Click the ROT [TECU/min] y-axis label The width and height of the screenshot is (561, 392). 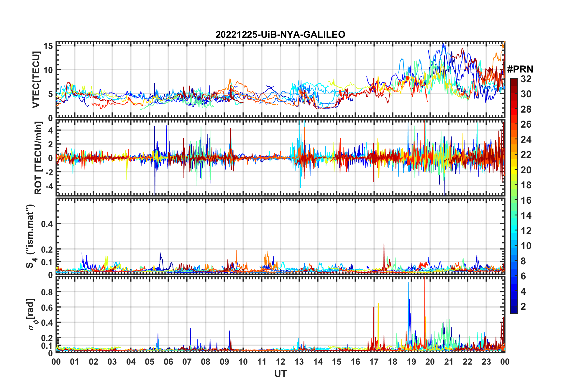click(x=38, y=158)
